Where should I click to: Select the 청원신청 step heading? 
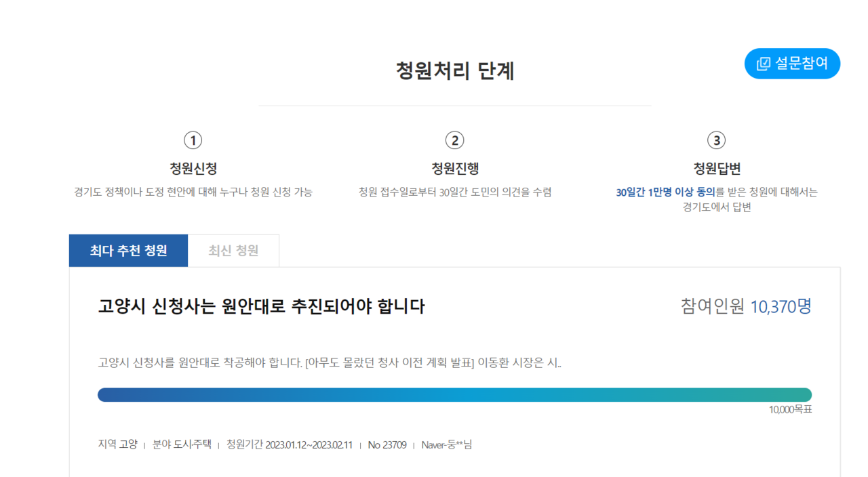[x=193, y=169]
